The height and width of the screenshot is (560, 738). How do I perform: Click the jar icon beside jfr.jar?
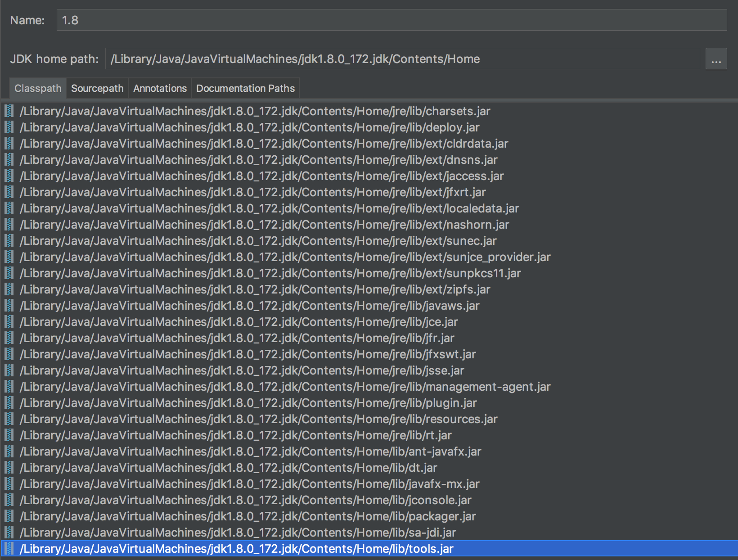[9, 338]
